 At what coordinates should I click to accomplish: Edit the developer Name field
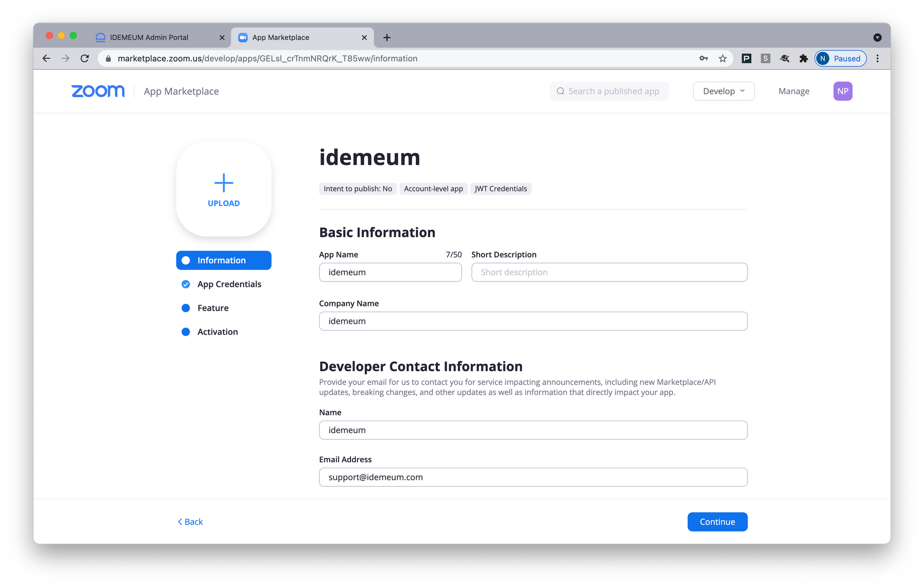click(533, 430)
